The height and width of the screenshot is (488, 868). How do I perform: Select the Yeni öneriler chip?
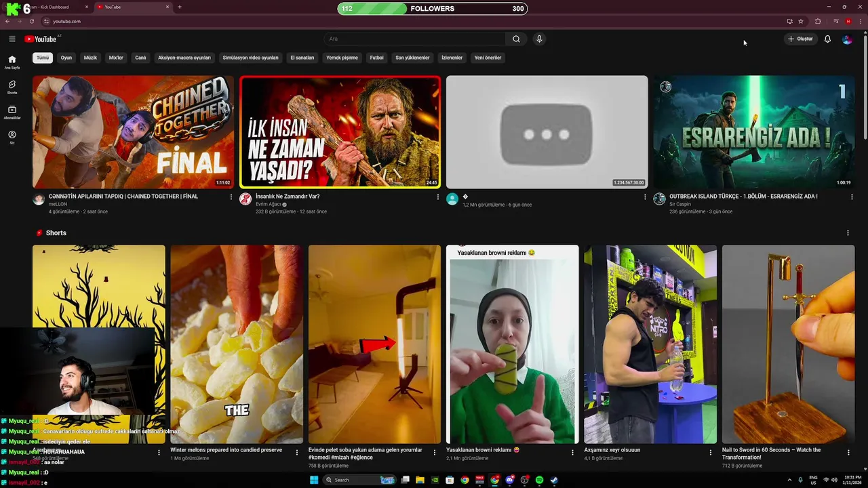pos(488,58)
